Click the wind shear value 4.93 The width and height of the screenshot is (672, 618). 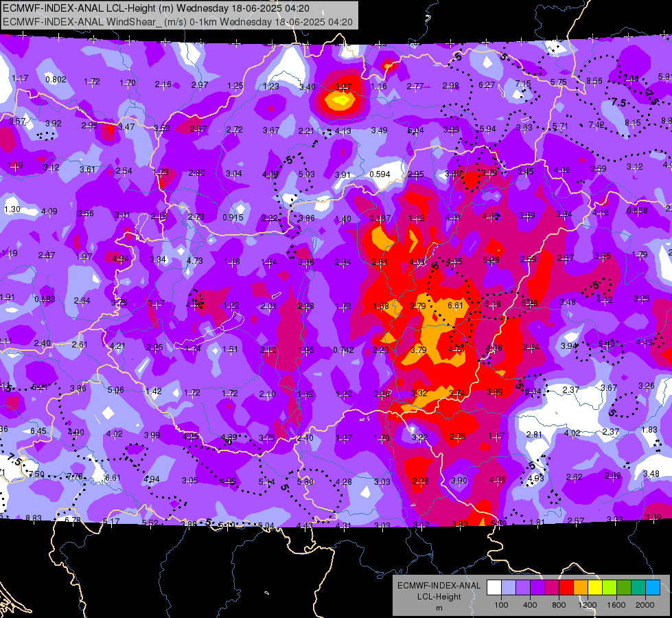click(535, 478)
